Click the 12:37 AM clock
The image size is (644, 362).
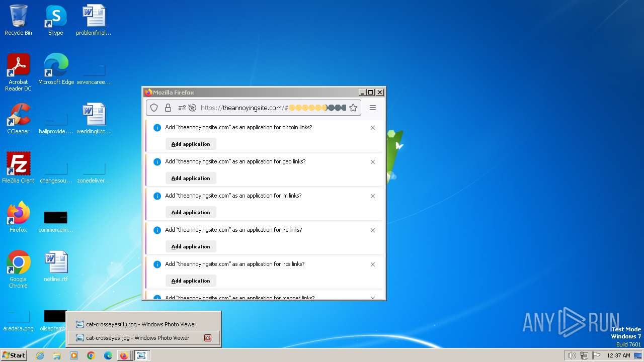618,355
